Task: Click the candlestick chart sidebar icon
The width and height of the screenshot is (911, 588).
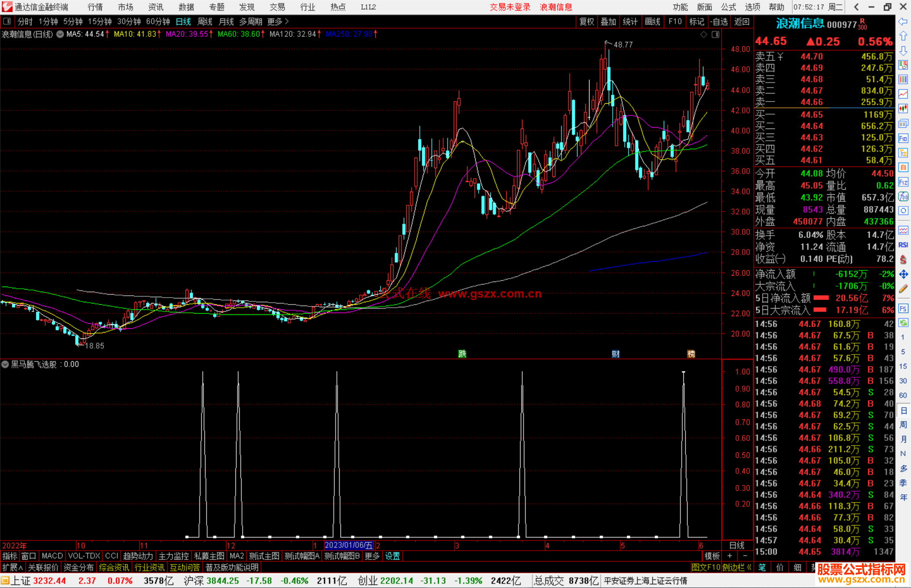Action: coord(903,108)
